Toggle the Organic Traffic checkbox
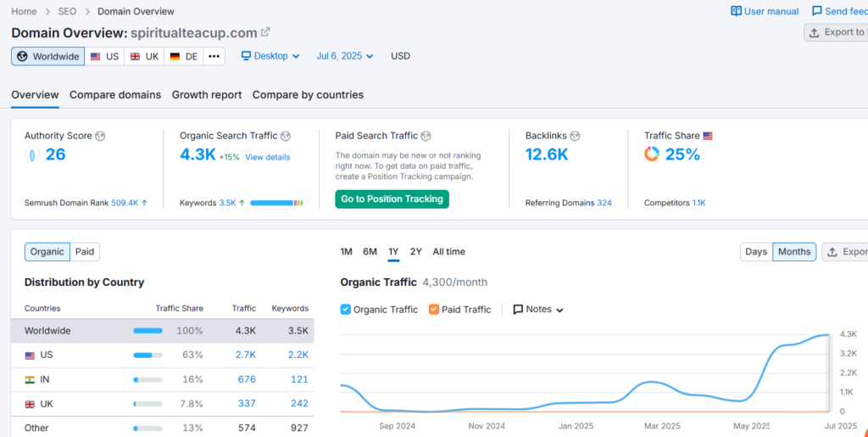The width and height of the screenshot is (868, 437). coord(346,309)
